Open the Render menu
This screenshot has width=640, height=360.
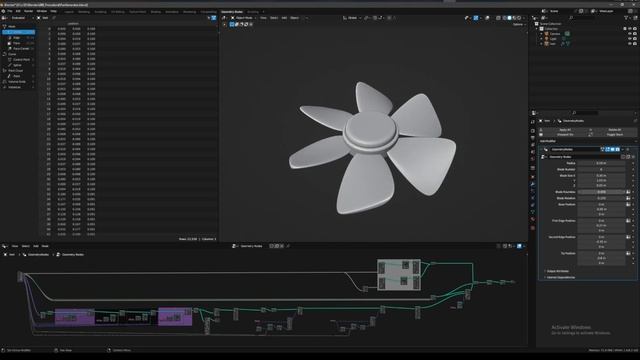coord(28,11)
